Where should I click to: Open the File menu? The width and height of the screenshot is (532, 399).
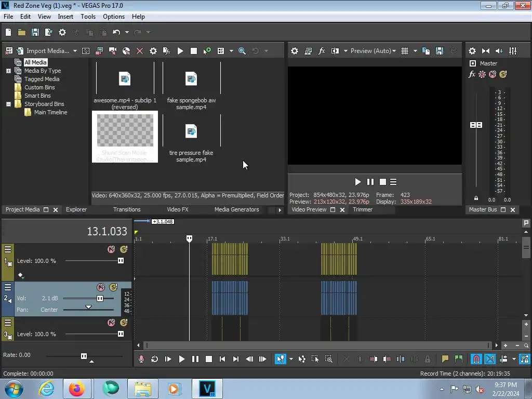click(8, 17)
